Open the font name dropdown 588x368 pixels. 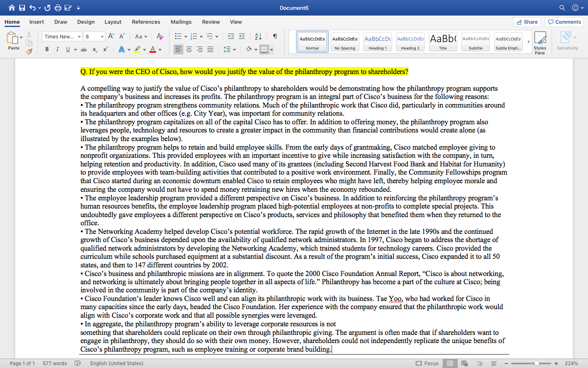[79, 36]
